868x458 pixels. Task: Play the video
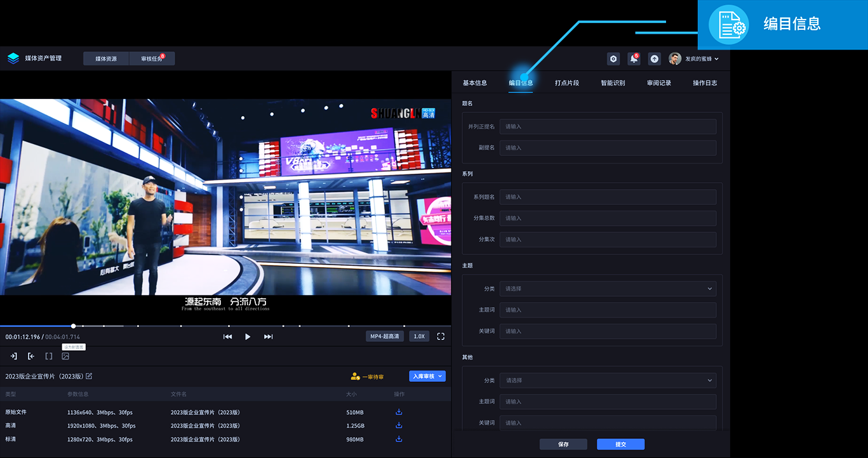tap(248, 337)
